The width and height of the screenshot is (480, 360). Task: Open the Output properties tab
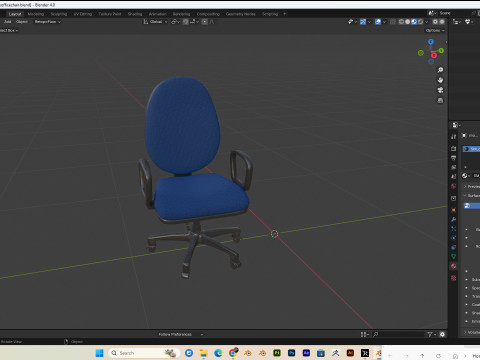click(x=453, y=158)
